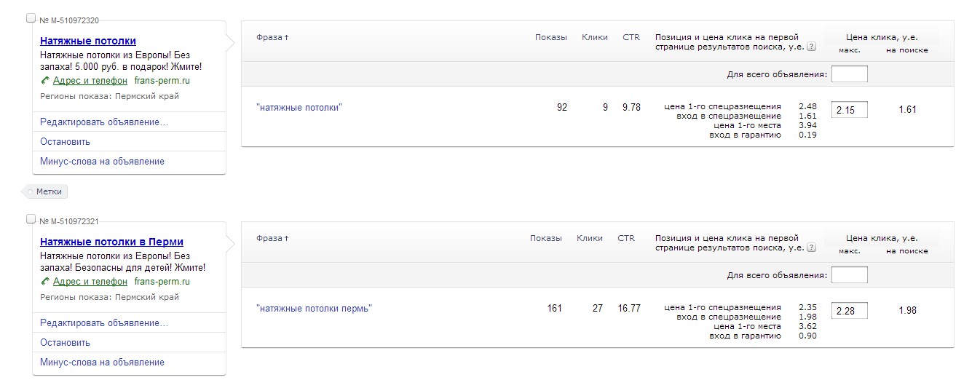This screenshot has width=980, height=380.
Task: Open the help question mark in first ad's table header
Action: (811, 47)
